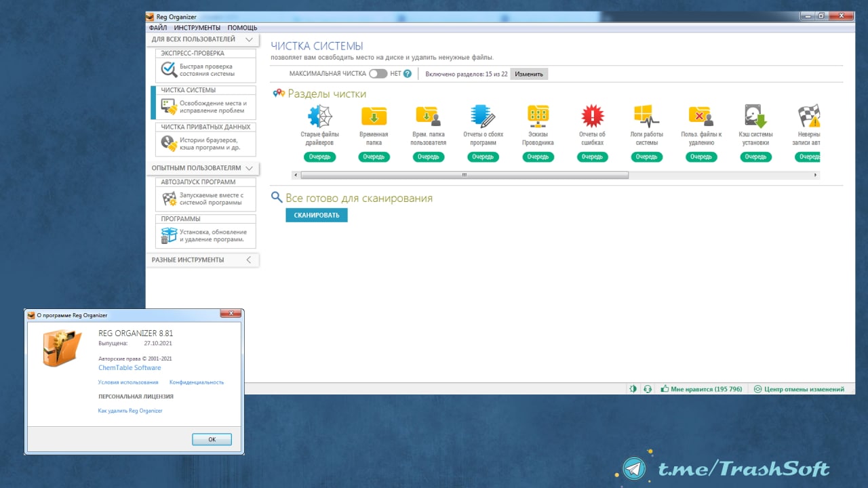Click the contrast theme icon in status bar
Viewport: 868px width, 488px height.
[633, 389]
